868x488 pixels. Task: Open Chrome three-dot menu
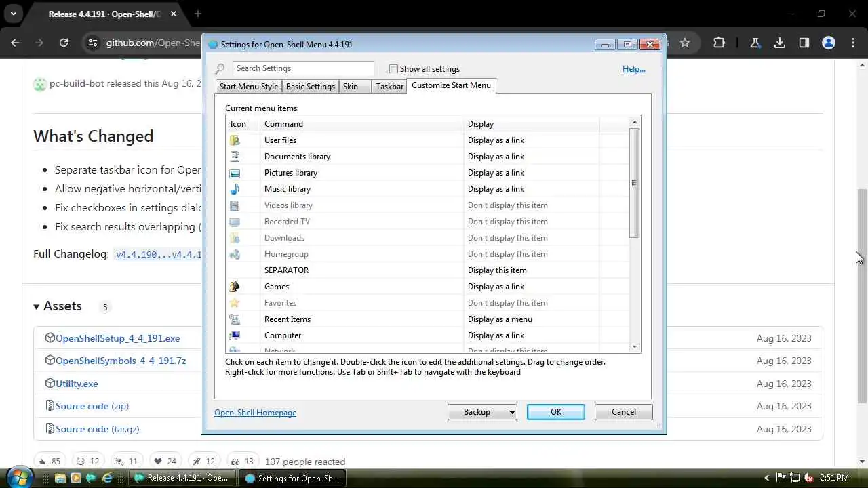(853, 43)
